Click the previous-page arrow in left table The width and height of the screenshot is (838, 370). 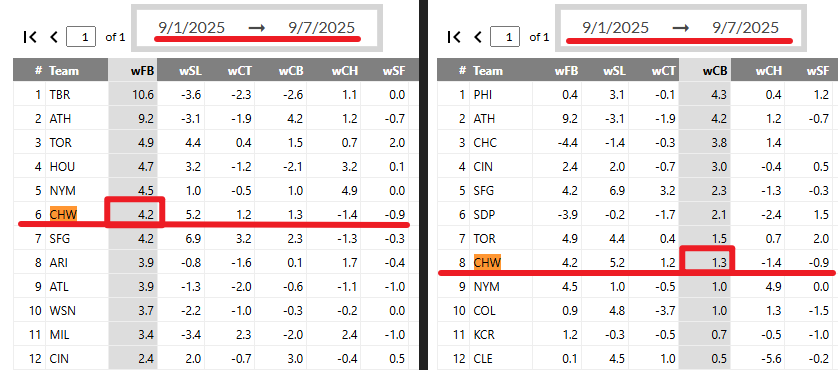(53, 37)
